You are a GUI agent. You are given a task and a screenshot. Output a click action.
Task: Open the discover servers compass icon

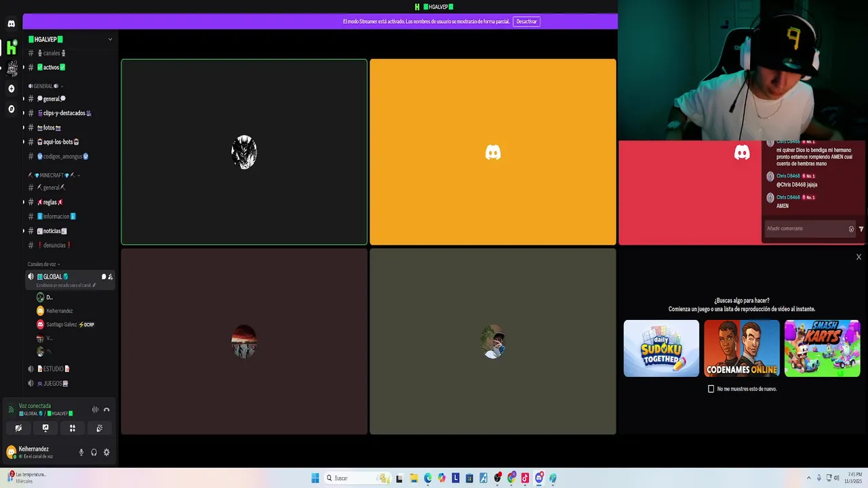11,109
